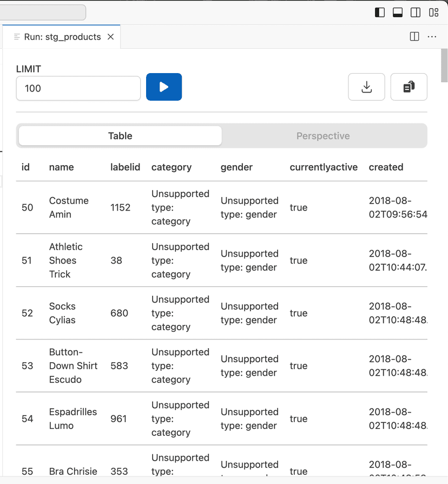The image size is (448, 484).
Task: Toggle the primary sidebar visibility
Action: pos(379,12)
